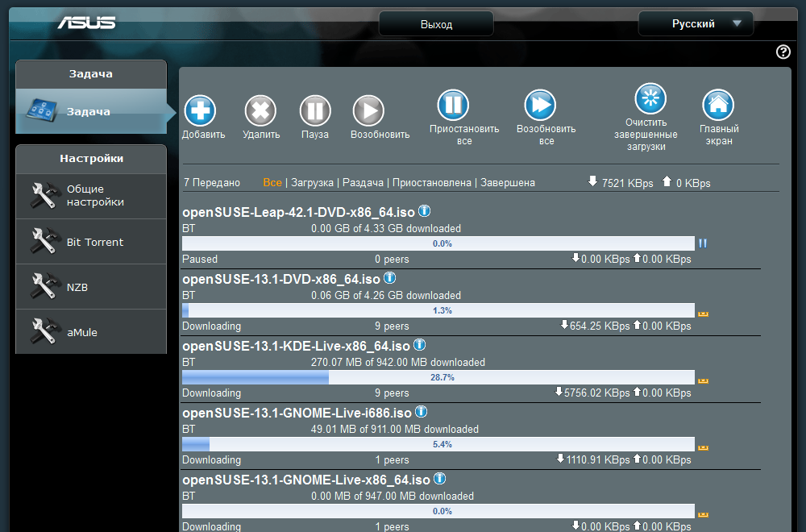Select task openSUSE-13.1-KDE-Live-x86_64.iso title
The width and height of the screenshot is (806, 532).
(x=296, y=346)
